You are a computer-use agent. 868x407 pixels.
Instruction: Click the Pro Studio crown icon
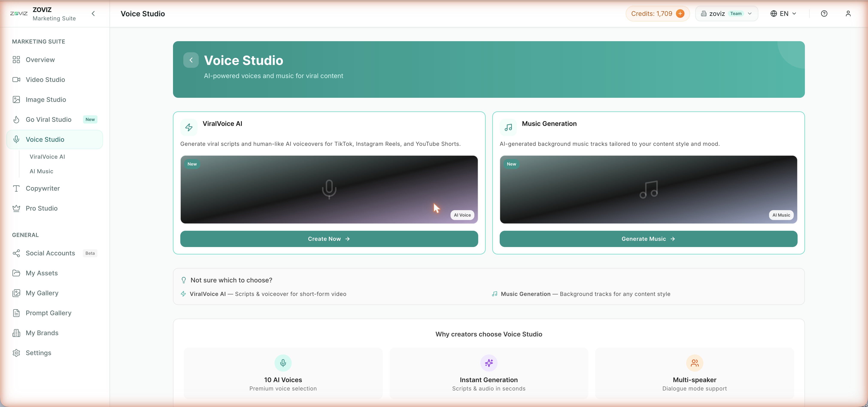click(x=16, y=208)
